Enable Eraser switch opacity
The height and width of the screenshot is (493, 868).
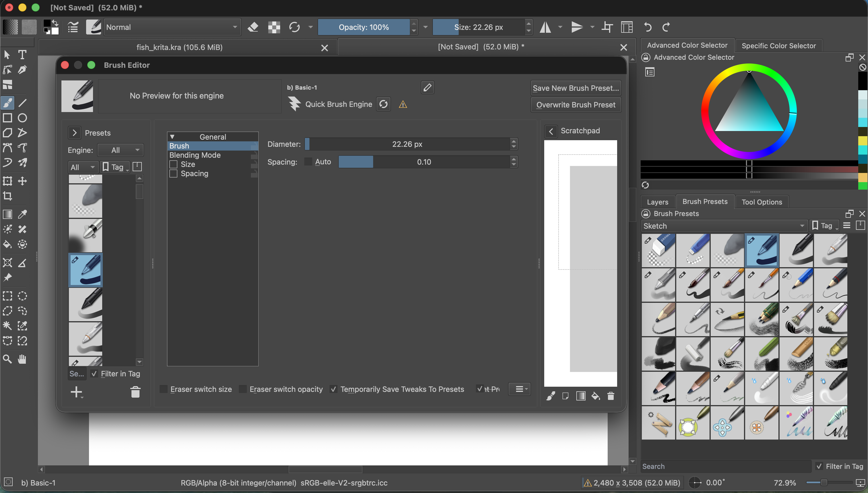(x=243, y=389)
